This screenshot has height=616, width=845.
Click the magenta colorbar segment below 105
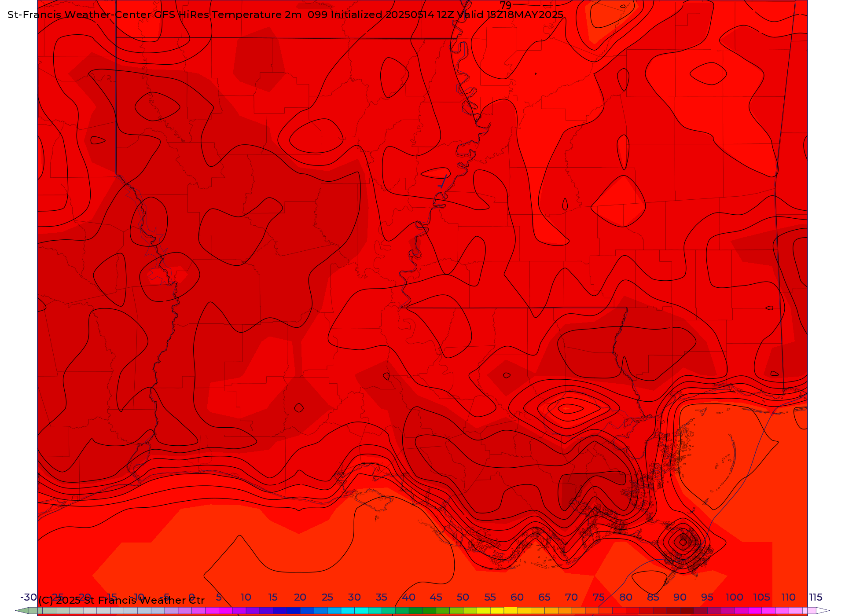[755, 611]
